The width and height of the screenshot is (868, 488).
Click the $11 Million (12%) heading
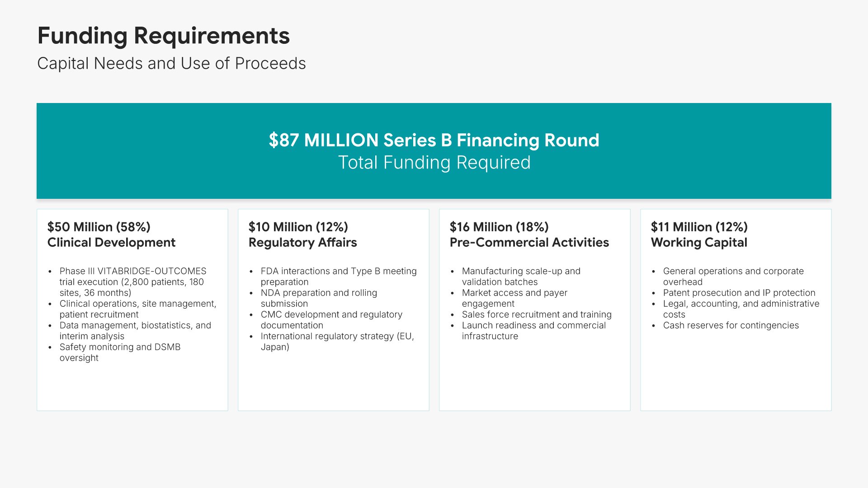tap(699, 227)
